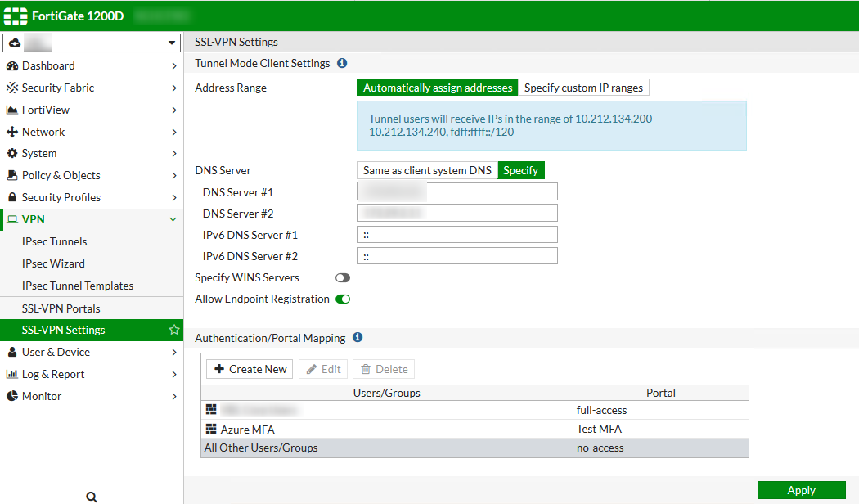Screen dimensions: 859x504
Task: Expand the Policy & Objects chevron
Action: 174,175
